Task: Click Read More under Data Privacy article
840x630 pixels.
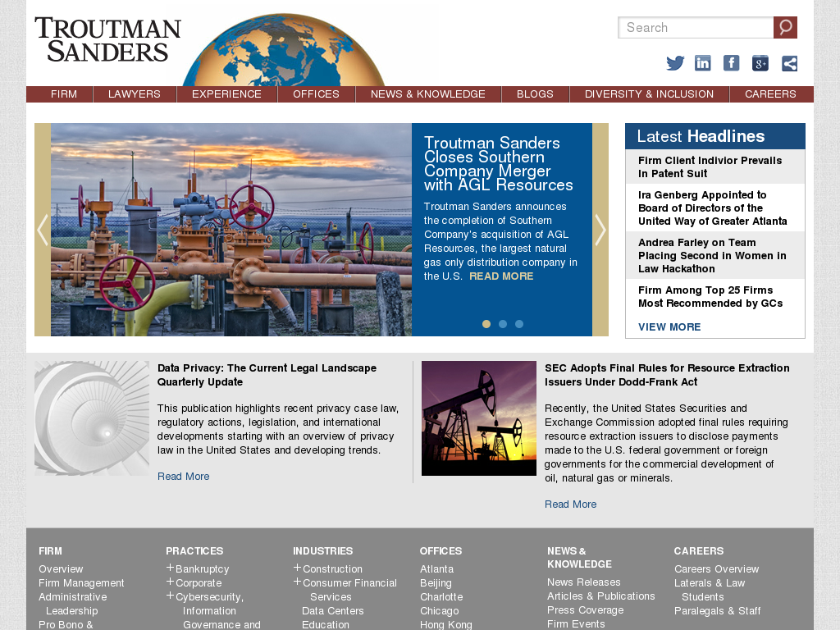Action: (183, 477)
